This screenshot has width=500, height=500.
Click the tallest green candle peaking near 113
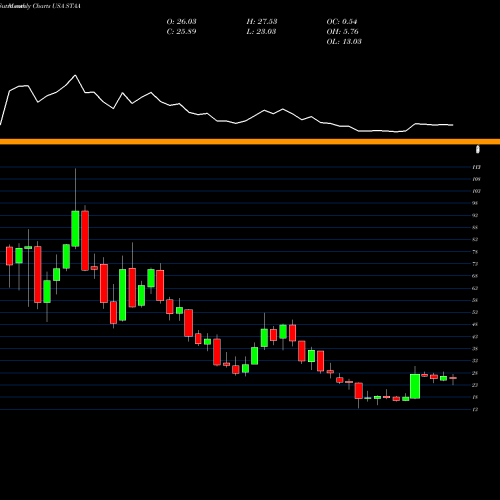tap(75, 229)
